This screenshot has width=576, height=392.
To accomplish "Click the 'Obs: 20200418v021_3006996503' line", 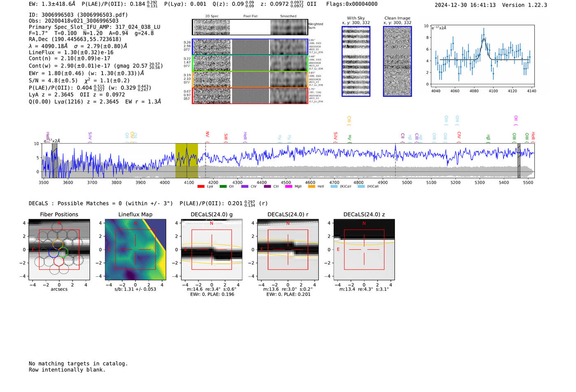I will 74,21.
